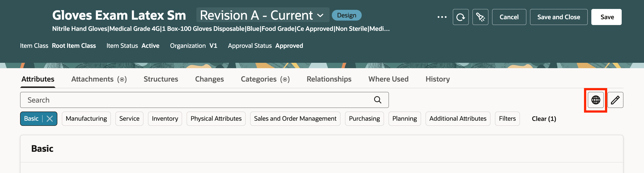Click into the Search attributes field
This screenshot has height=173, width=644.
[x=195, y=100]
